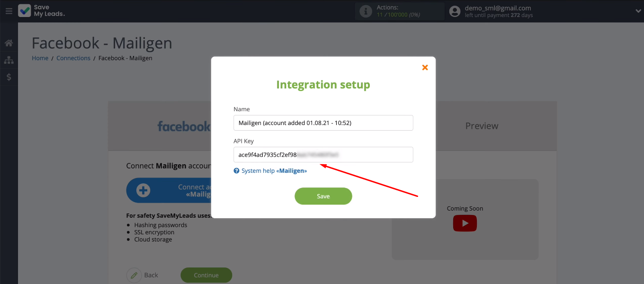
Task: Save the integration setup
Action: coord(323,196)
